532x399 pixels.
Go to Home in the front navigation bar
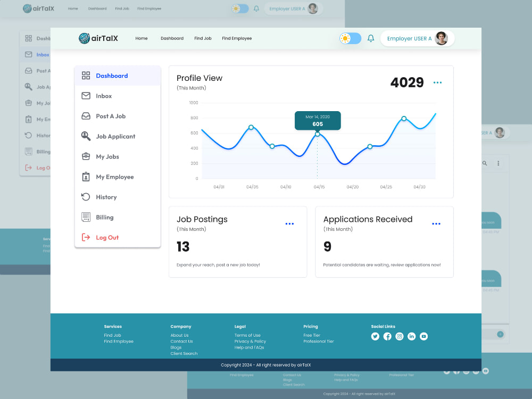(x=142, y=38)
